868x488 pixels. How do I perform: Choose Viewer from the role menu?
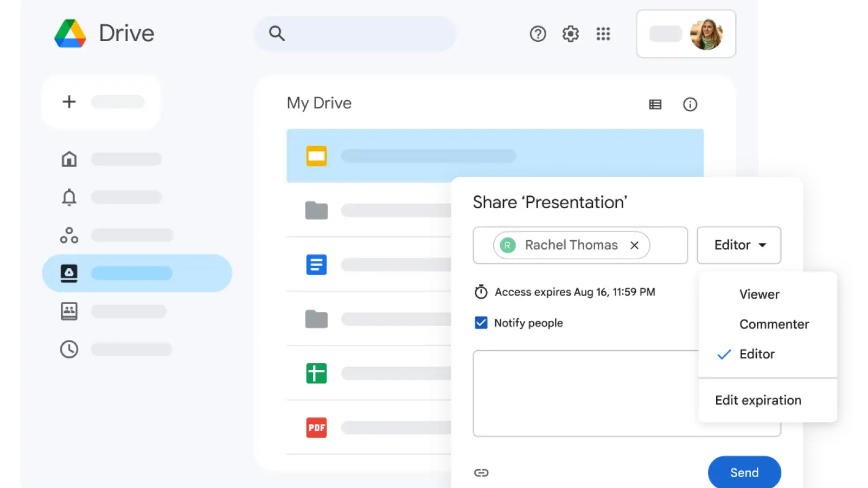[x=759, y=294]
